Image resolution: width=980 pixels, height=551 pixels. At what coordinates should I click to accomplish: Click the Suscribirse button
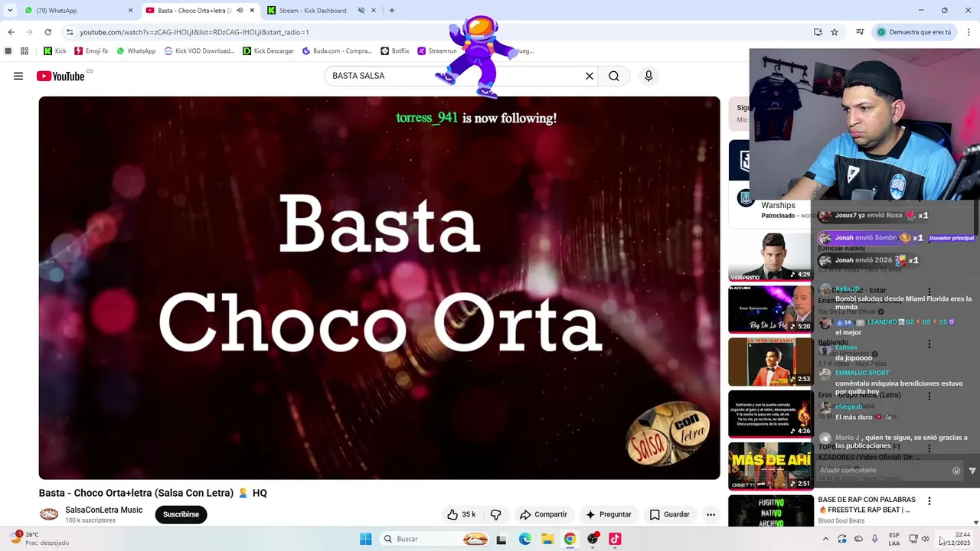181,514
